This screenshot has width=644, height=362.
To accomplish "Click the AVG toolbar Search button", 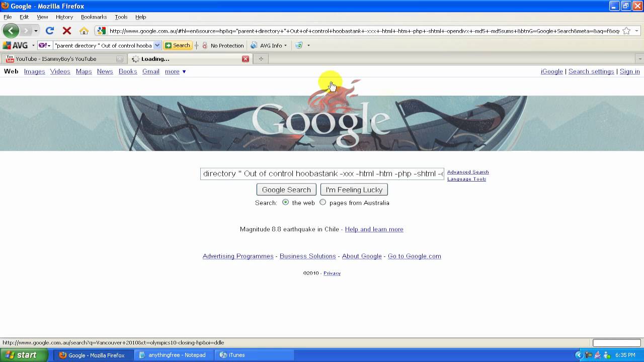I will [178, 45].
